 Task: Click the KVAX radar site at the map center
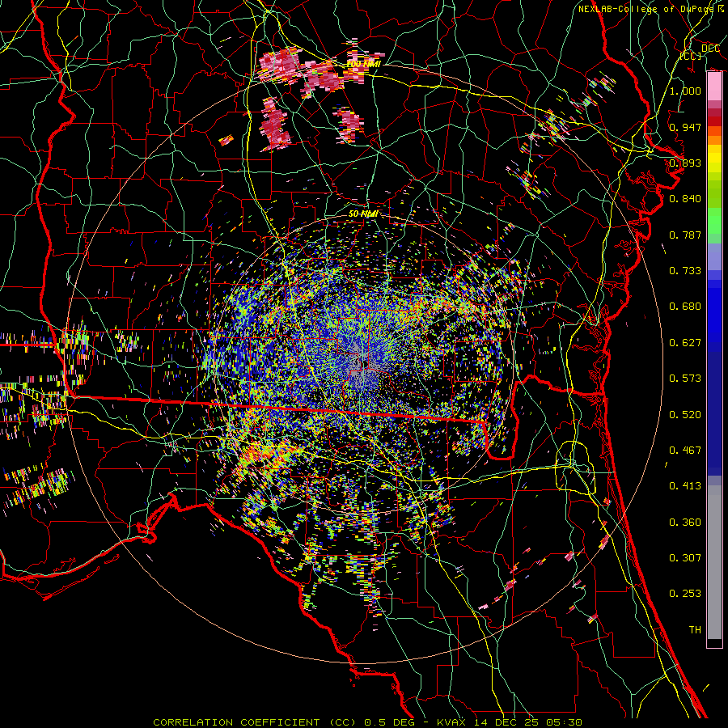click(364, 363)
